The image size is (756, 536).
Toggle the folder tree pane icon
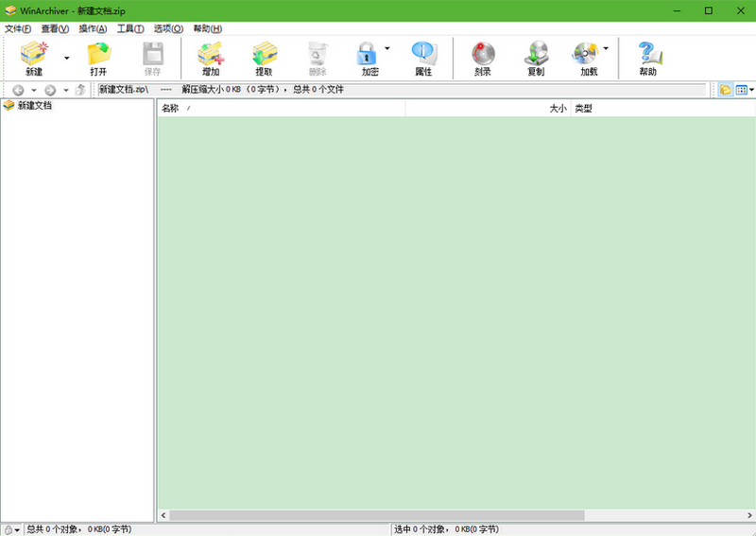click(725, 89)
